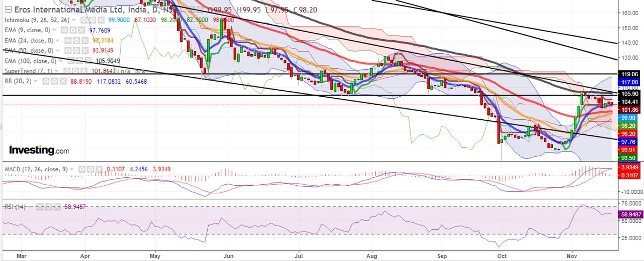
Task: Click the Ichimoku (9, 26, 52, 26) label
Action: [37, 20]
